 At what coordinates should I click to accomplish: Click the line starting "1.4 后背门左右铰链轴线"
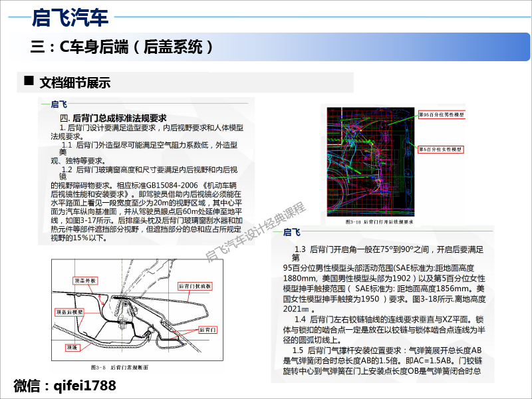[x=389, y=320]
